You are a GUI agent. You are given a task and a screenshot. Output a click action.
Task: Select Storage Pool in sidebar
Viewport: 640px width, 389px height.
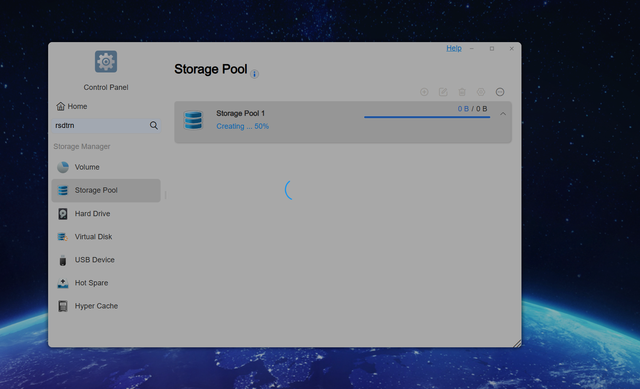[x=106, y=190]
